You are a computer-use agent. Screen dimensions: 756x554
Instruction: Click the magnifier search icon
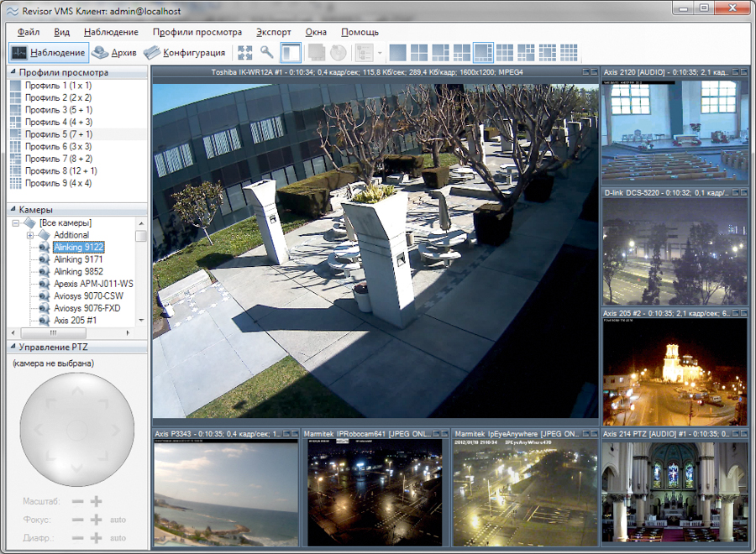tap(266, 52)
